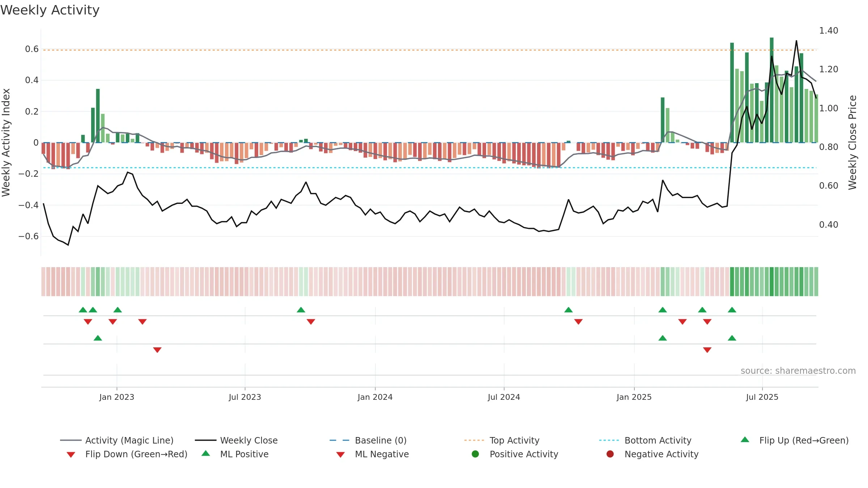
Task: Click the ML Negative triangle in early 2023
Action: click(x=157, y=350)
